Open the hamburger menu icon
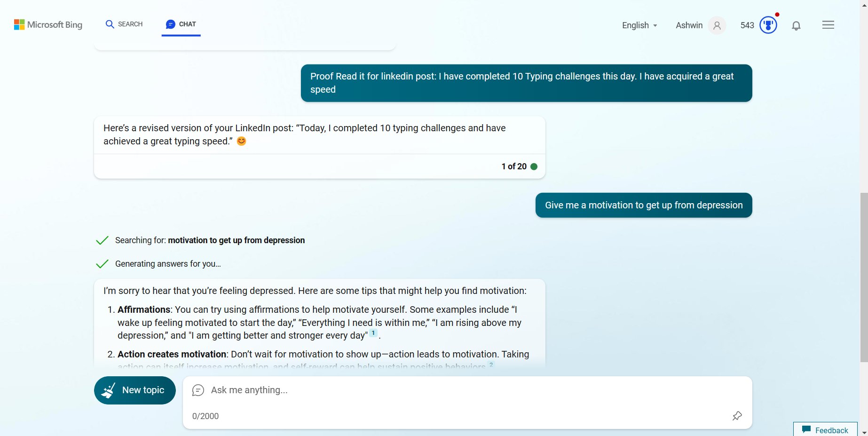The width and height of the screenshot is (868, 436). point(828,24)
